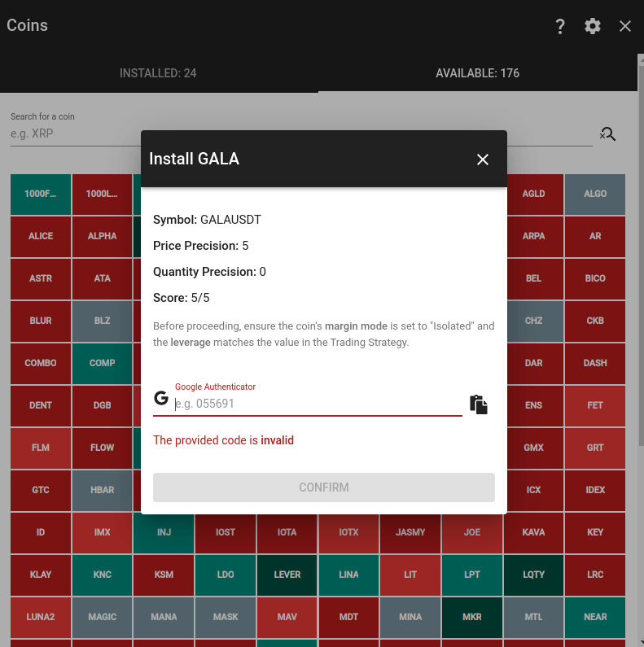The height and width of the screenshot is (647, 644).
Task: Paste code using the clipboard icon
Action: (x=479, y=404)
